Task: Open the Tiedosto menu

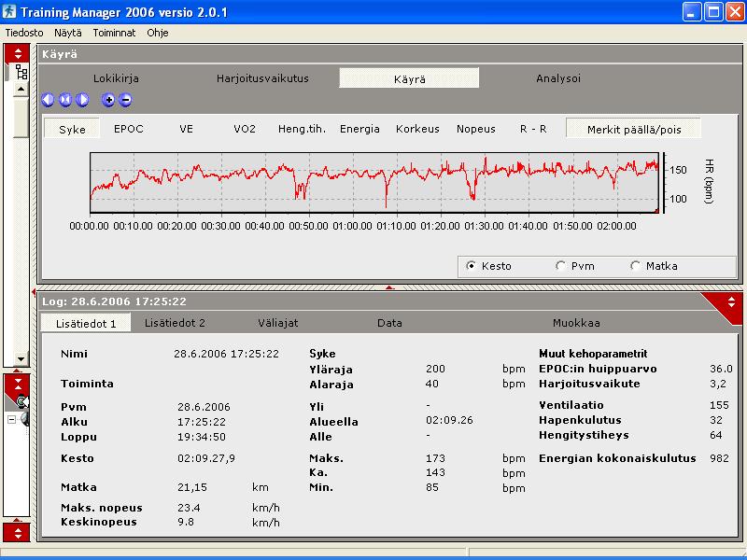Action: point(25,32)
